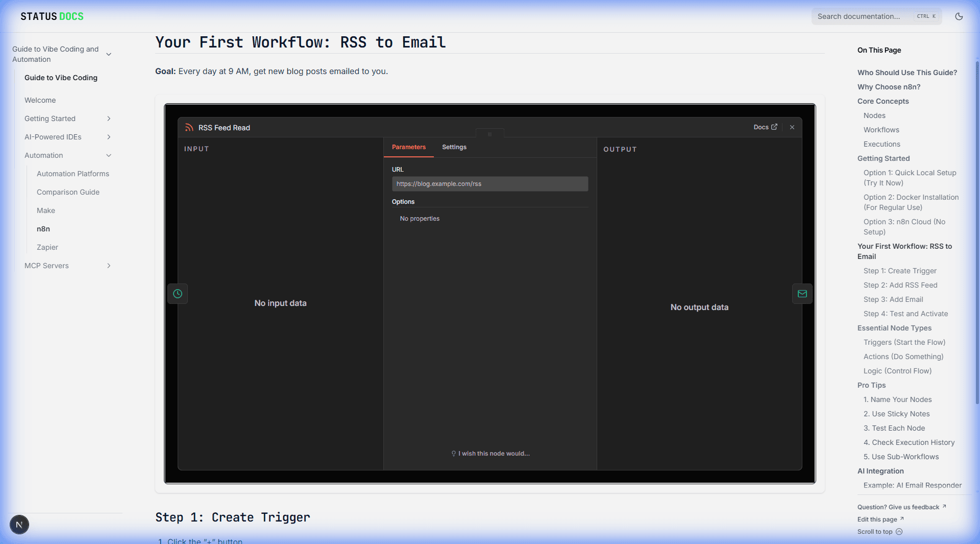Open the Zapier sidebar page
980x544 pixels.
click(47, 247)
